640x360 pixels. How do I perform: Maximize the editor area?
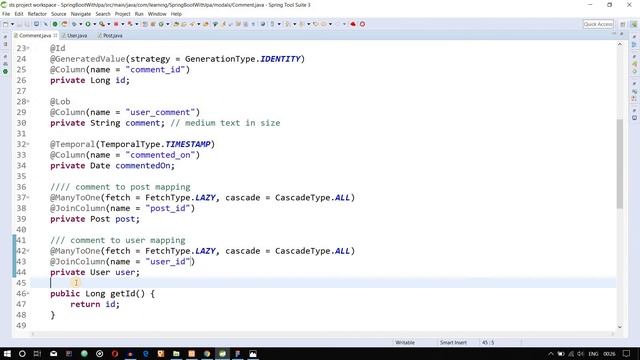[x=622, y=34]
